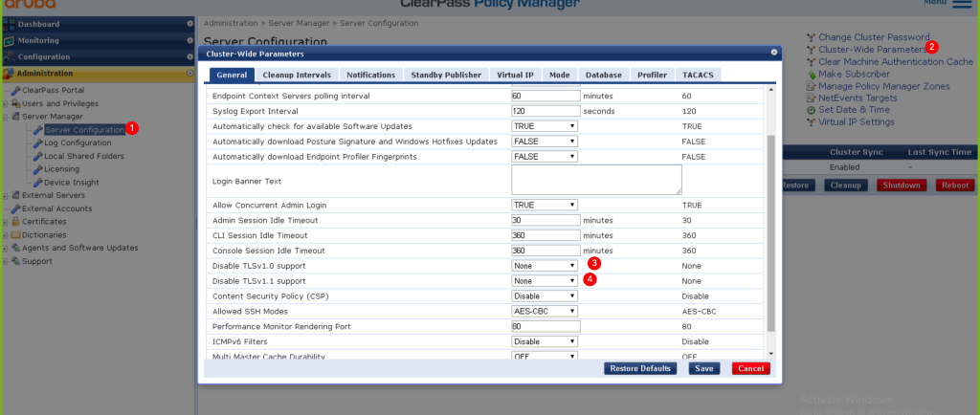980x415 pixels.
Task: Click the dialog vertical scrollbar
Action: click(770, 232)
